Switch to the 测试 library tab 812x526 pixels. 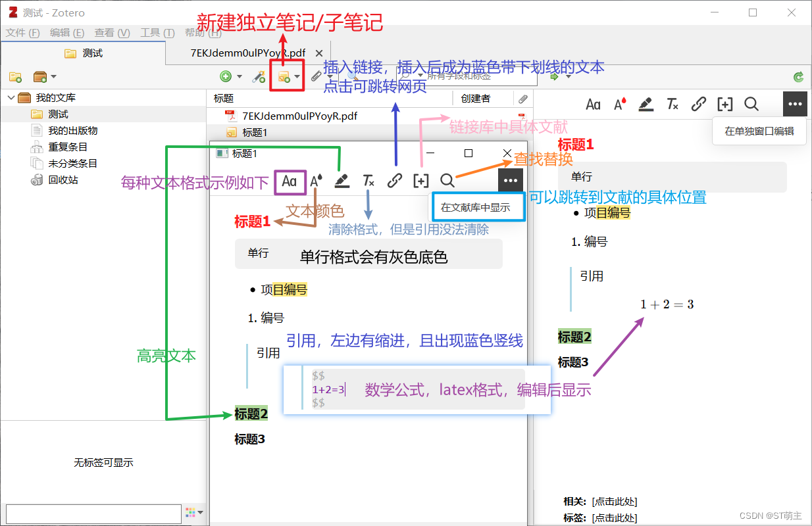click(x=83, y=53)
